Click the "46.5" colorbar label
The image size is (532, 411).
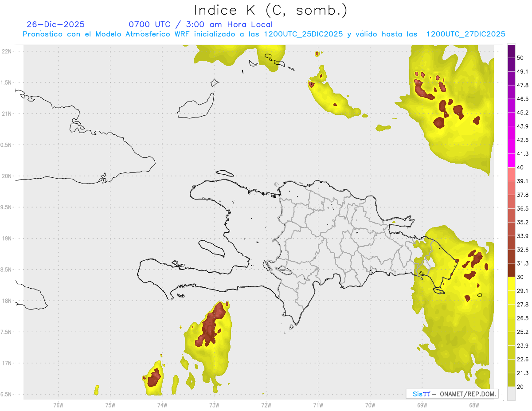point(523,99)
